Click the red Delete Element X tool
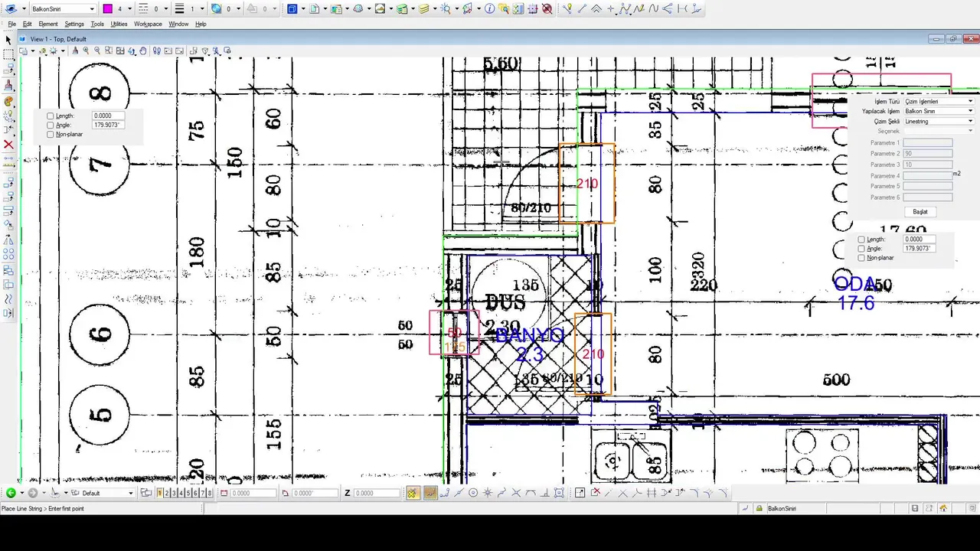980x551 pixels. click(x=8, y=145)
